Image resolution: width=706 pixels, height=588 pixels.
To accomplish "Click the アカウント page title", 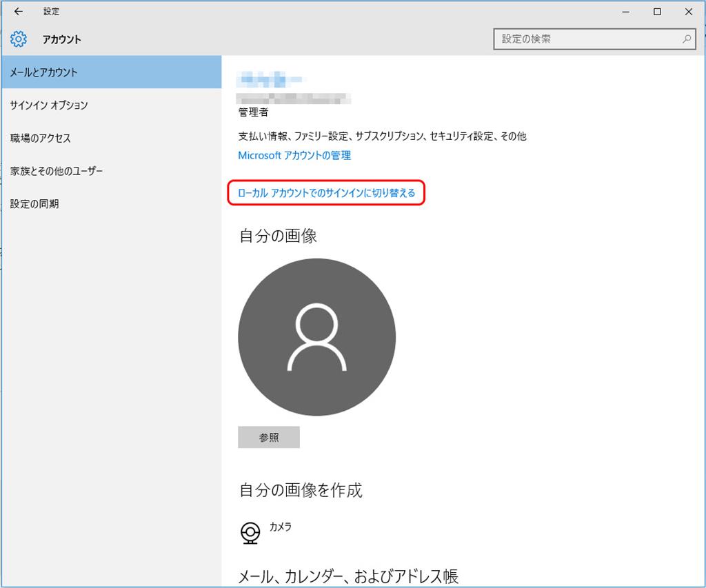I will click(62, 39).
